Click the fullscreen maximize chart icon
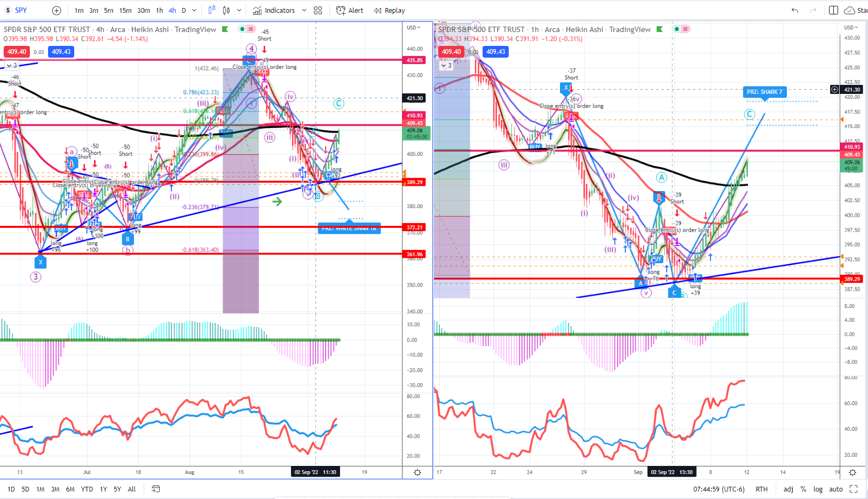The width and height of the screenshot is (868, 499). (x=854, y=489)
